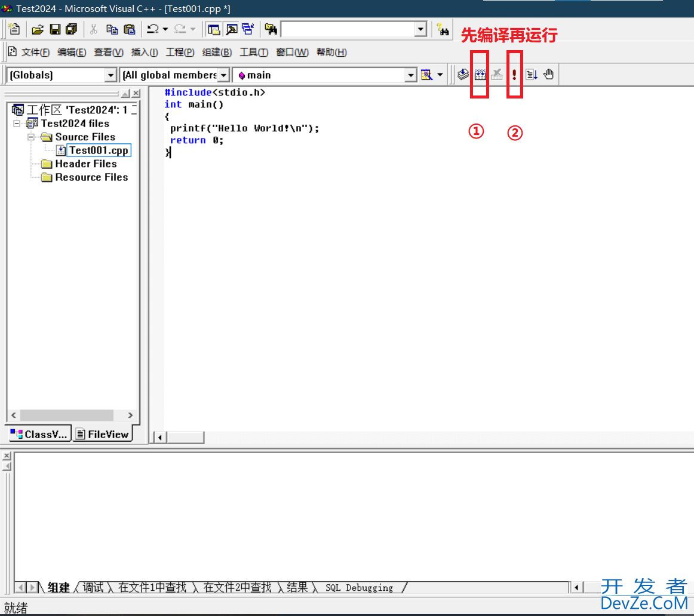Click the grayed Redo arrow icon
Screen dimensions: 694x616
[x=180, y=29]
